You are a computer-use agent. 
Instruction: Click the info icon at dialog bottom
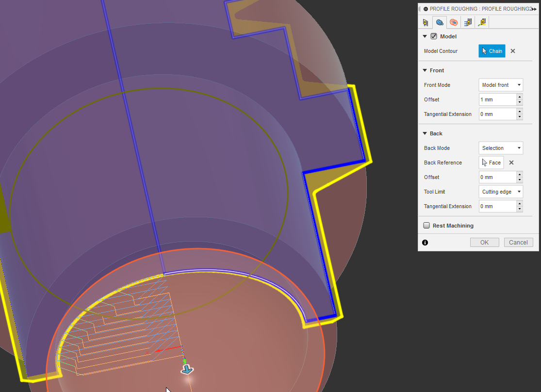point(425,243)
